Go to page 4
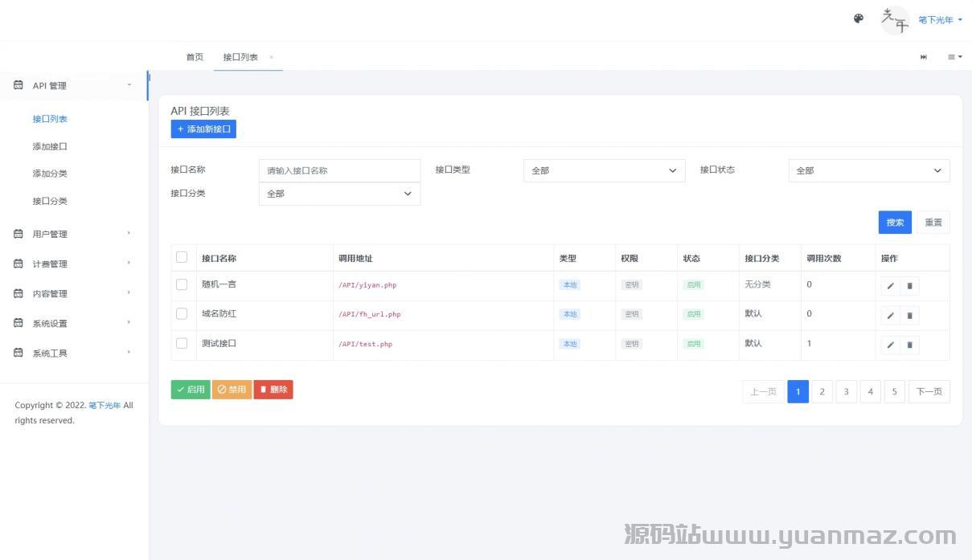The height and width of the screenshot is (560, 972). [x=870, y=392]
